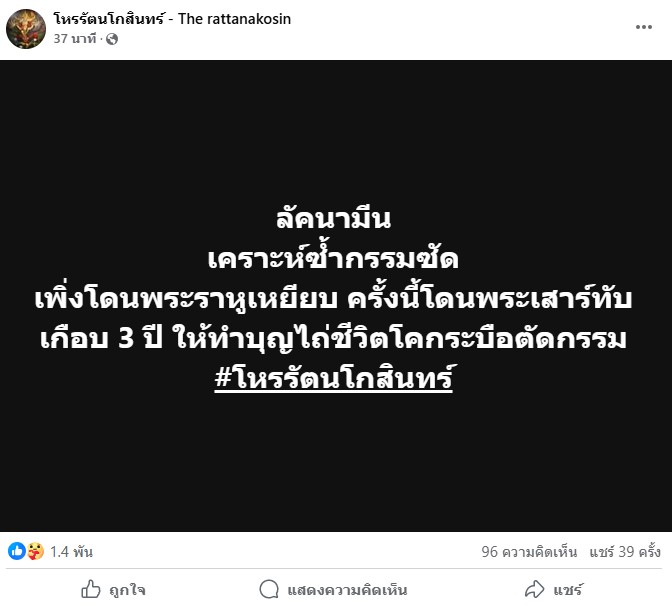Click the care reaction emoji icon
The width and height of the screenshot is (672, 606).
[35, 551]
